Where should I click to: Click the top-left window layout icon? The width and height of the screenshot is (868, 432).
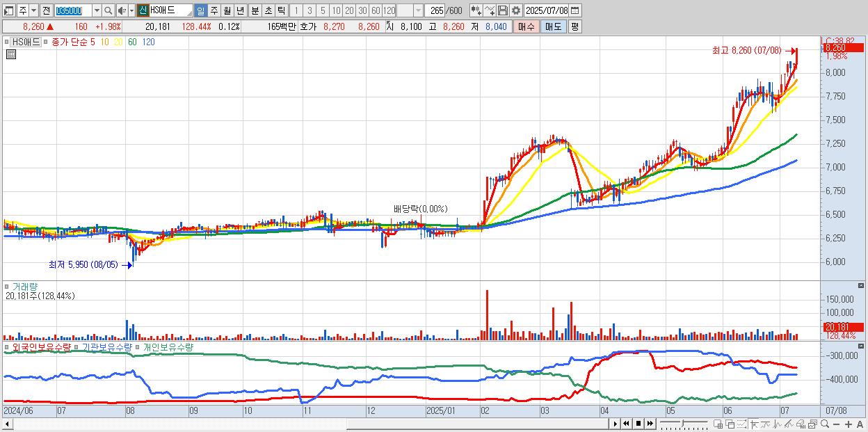coord(8,10)
